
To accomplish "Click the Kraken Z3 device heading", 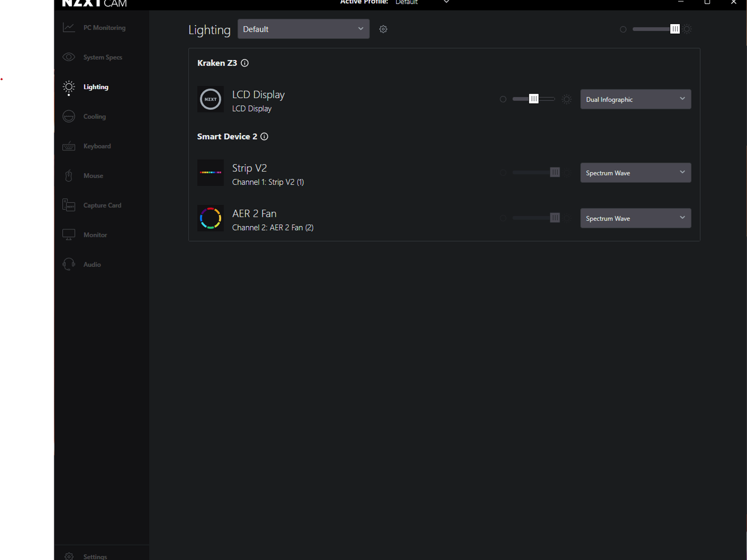I will pos(217,63).
